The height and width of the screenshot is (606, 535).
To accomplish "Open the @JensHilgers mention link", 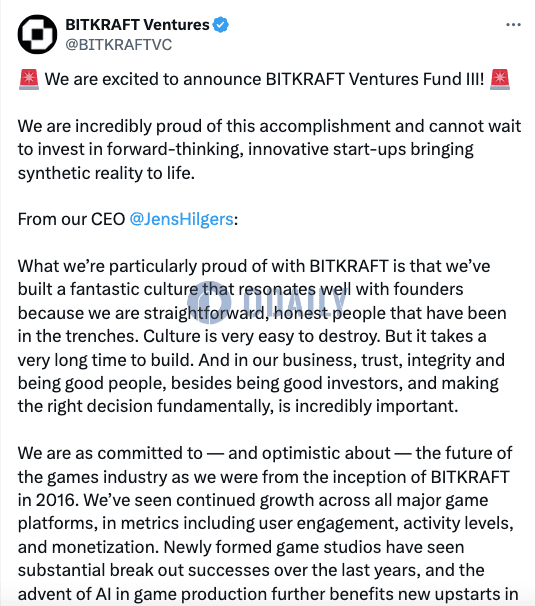I will (181, 219).
